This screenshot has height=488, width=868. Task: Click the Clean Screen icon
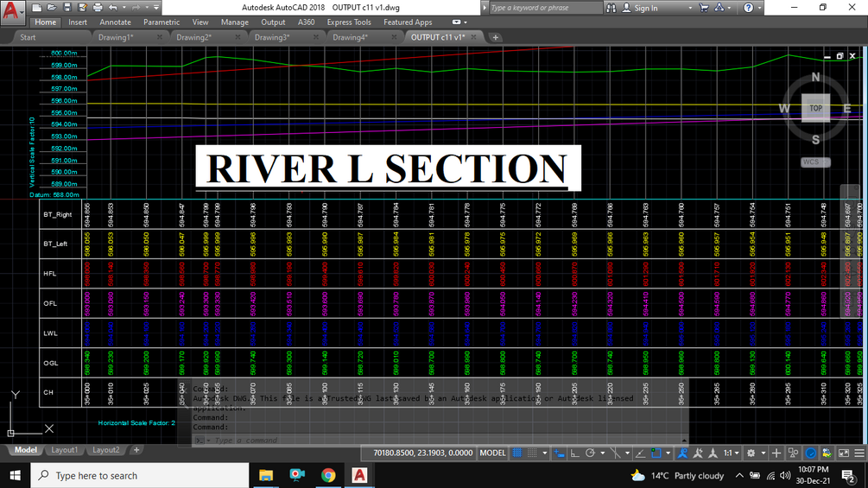(844, 453)
